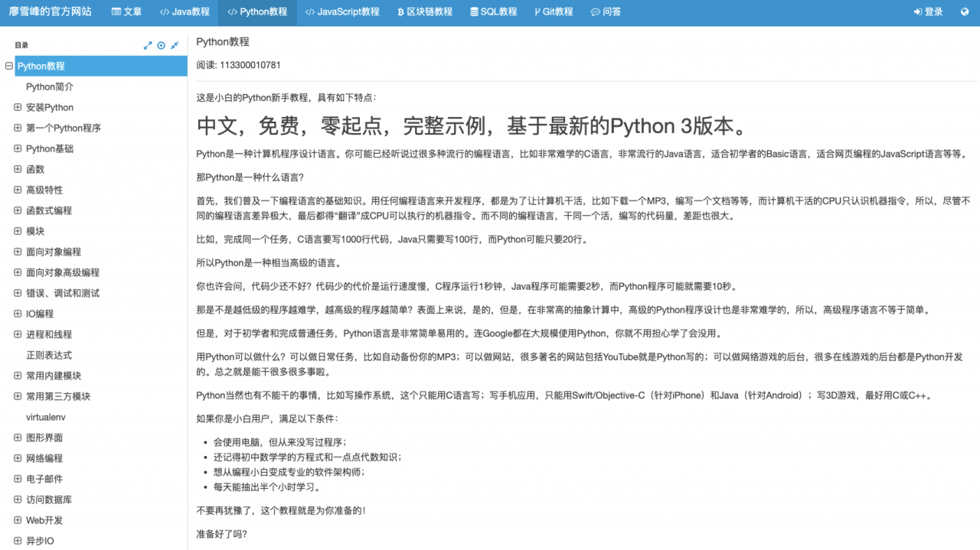Select the Python教程 navbar tab

257,12
